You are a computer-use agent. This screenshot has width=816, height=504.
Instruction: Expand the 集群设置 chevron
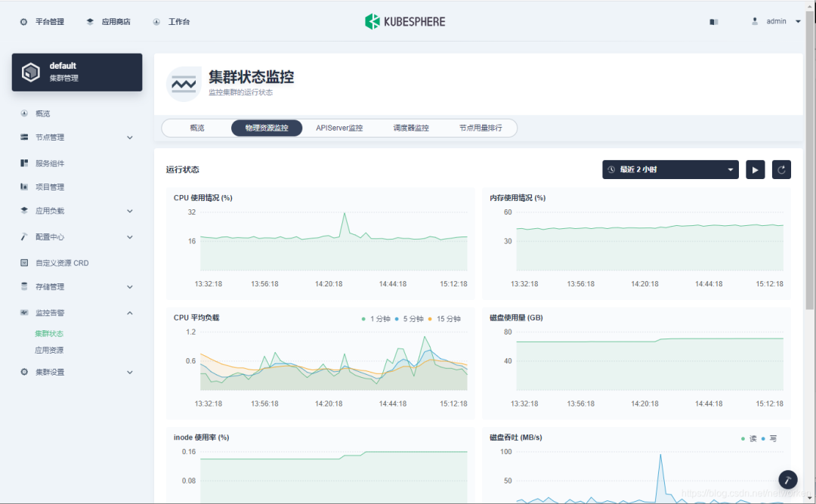click(x=130, y=373)
